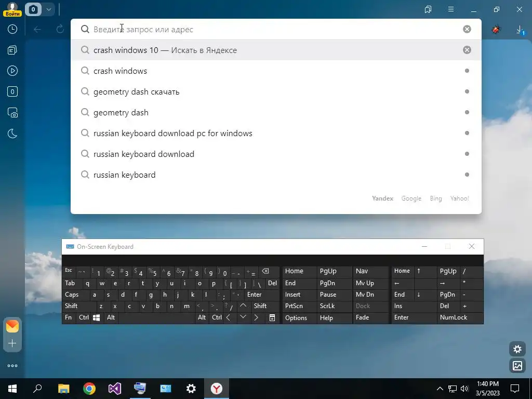
Task: Open the background gallery image button
Action: [517, 365]
